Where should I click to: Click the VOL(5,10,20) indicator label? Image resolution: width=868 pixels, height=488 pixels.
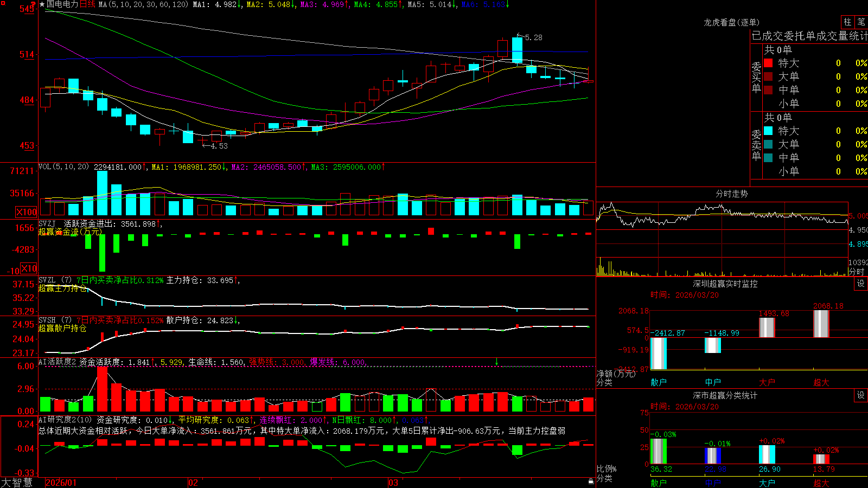63,167
